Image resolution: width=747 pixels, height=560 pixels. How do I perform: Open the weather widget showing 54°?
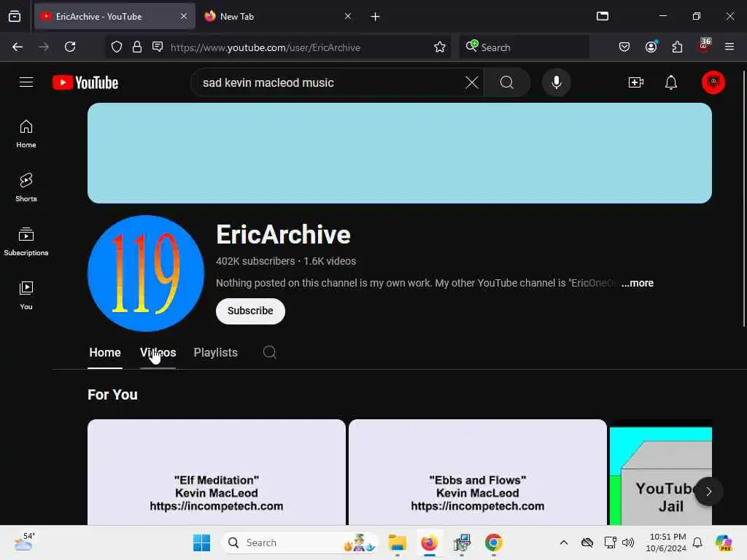pyautogui.click(x=24, y=542)
